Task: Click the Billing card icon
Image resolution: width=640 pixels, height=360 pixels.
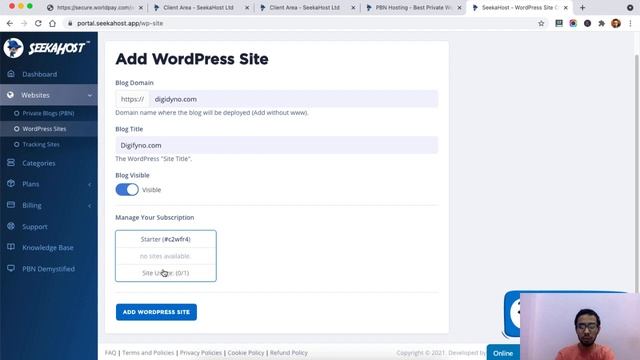Action: tap(11, 205)
